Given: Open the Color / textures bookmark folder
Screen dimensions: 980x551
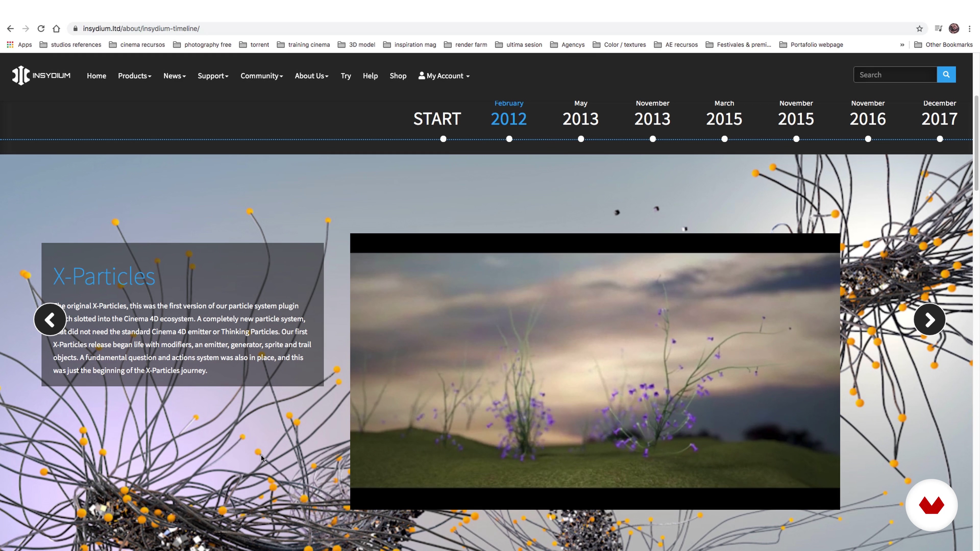Looking at the screenshot, I should (619, 44).
